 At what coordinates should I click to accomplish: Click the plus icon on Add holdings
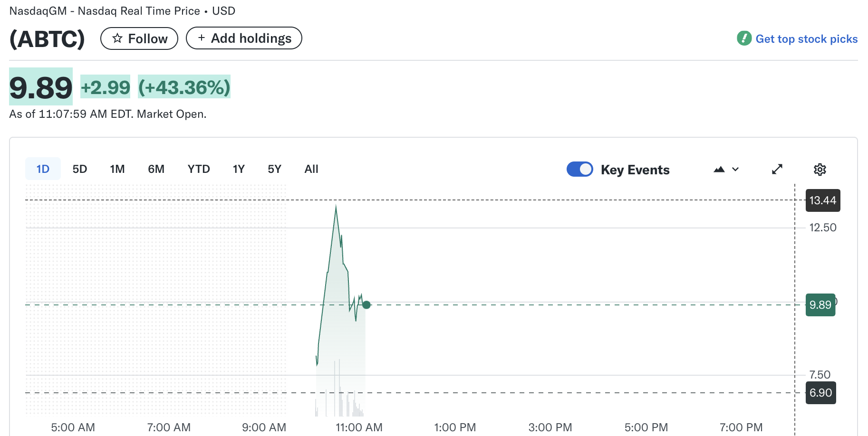pyautogui.click(x=201, y=38)
